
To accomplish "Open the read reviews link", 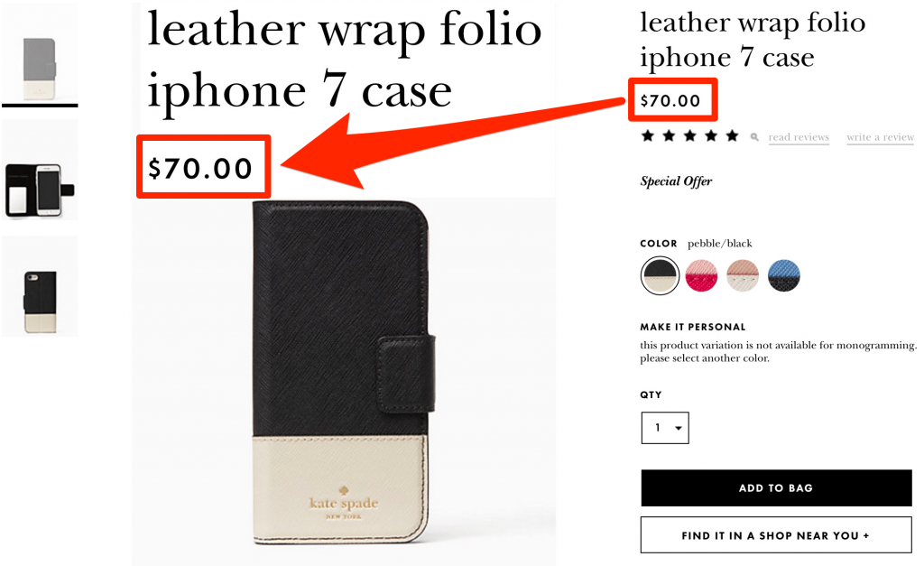I will click(799, 137).
